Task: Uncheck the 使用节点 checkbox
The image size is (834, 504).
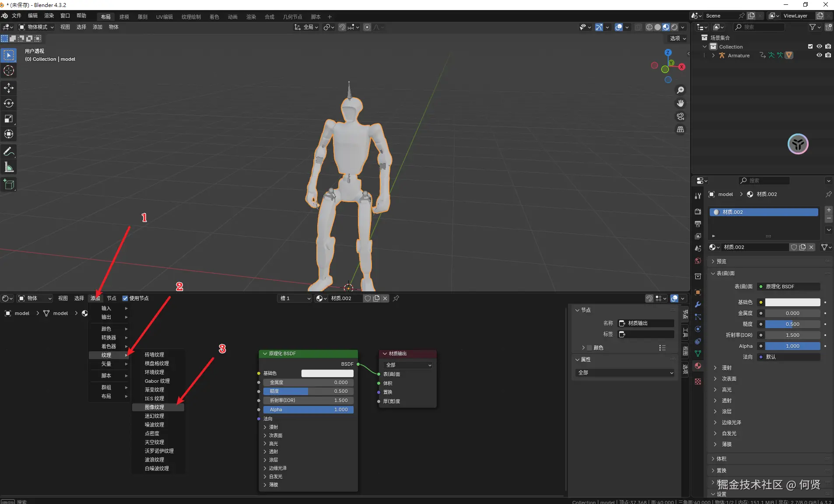Action: point(125,298)
